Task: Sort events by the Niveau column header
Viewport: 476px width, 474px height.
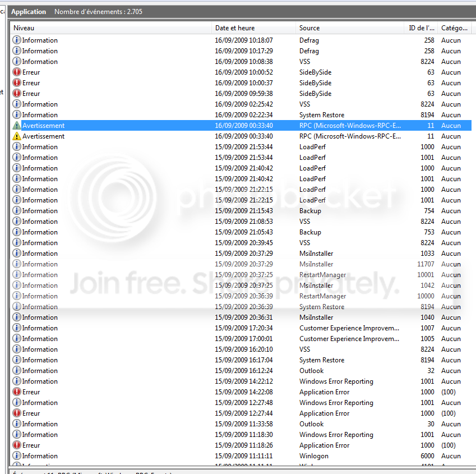Action: (x=111, y=28)
